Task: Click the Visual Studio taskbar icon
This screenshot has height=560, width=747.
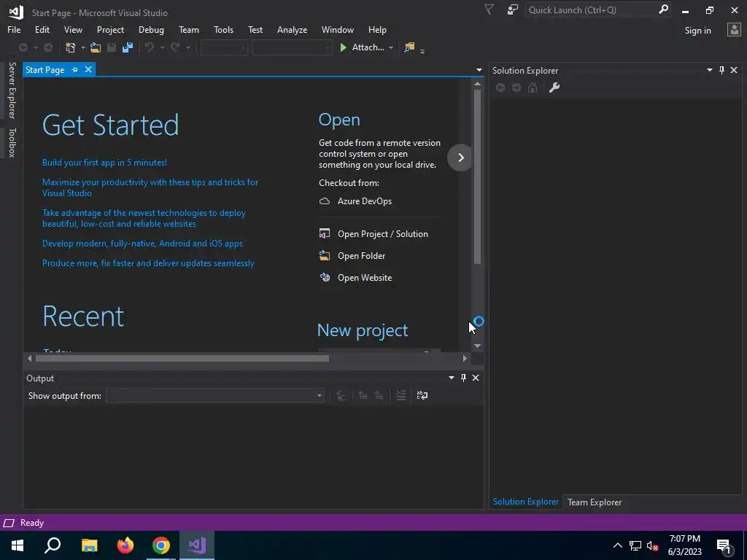Action: pyautogui.click(x=197, y=545)
